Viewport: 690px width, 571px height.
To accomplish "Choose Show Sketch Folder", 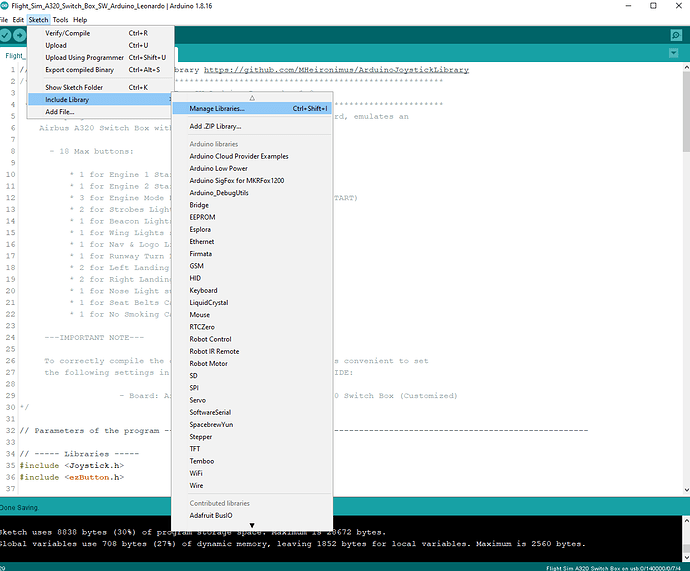I will (x=101, y=88).
